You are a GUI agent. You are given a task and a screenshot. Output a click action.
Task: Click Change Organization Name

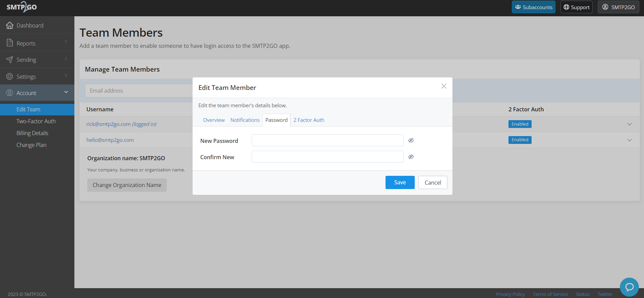pyautogui.click(x=127, y=185)
